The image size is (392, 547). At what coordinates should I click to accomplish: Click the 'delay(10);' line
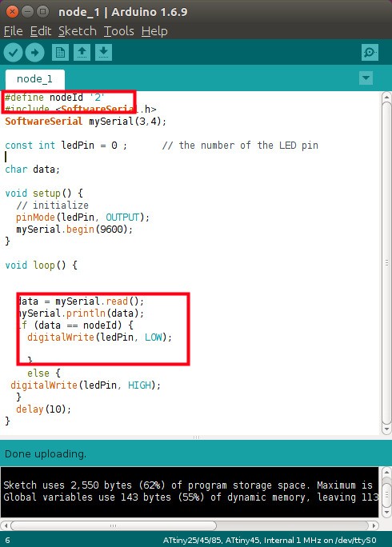point(44,409)
